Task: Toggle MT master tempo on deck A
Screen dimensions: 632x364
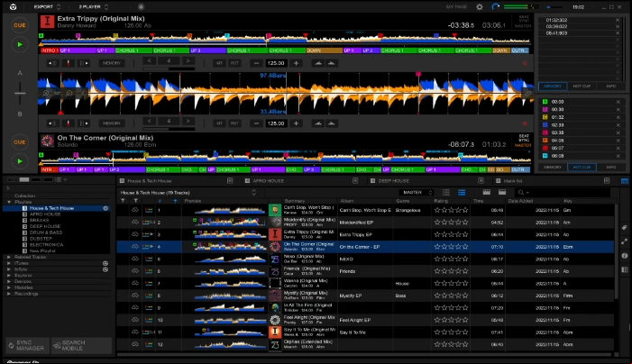Action: [219, 63]
